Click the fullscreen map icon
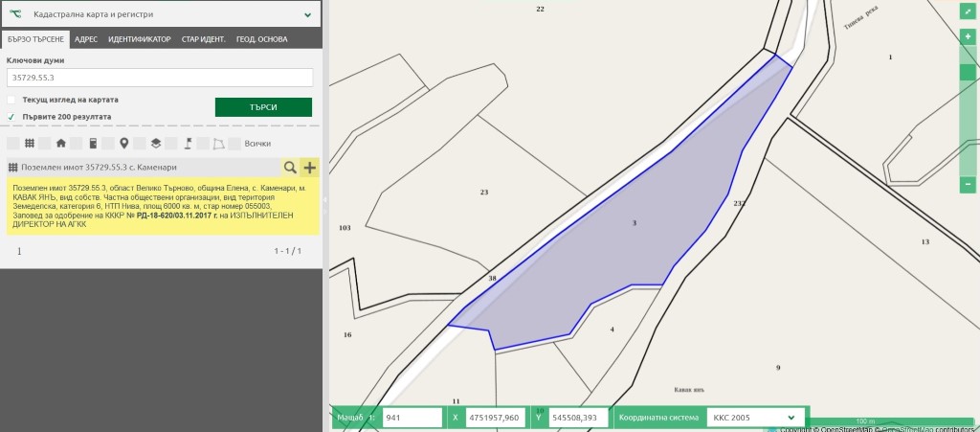This screenshot has width=980, height=432. click(968, 11)
